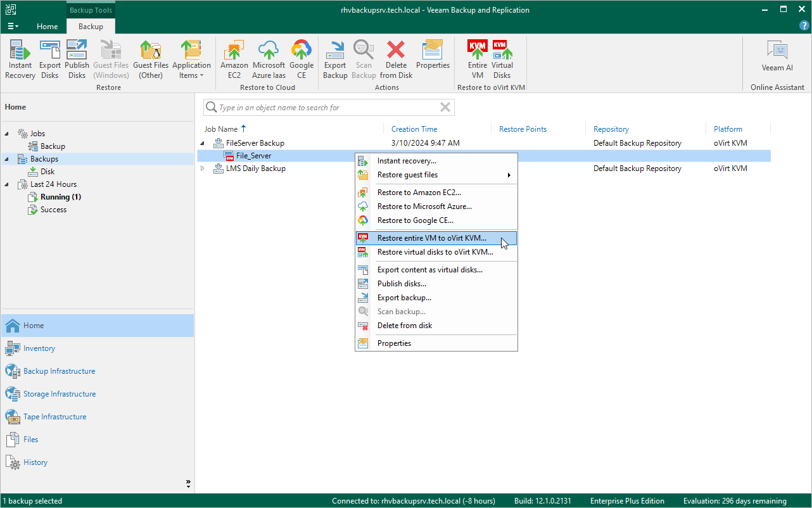This screenshot has height=508, width=812.
Task: Focus the object name search field
Action: coord(329,108)
